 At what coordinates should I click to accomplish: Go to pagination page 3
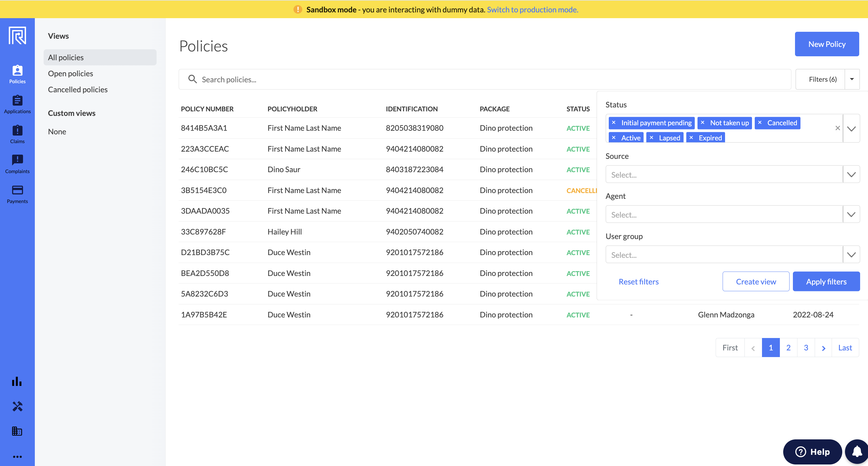pos(806,347)
